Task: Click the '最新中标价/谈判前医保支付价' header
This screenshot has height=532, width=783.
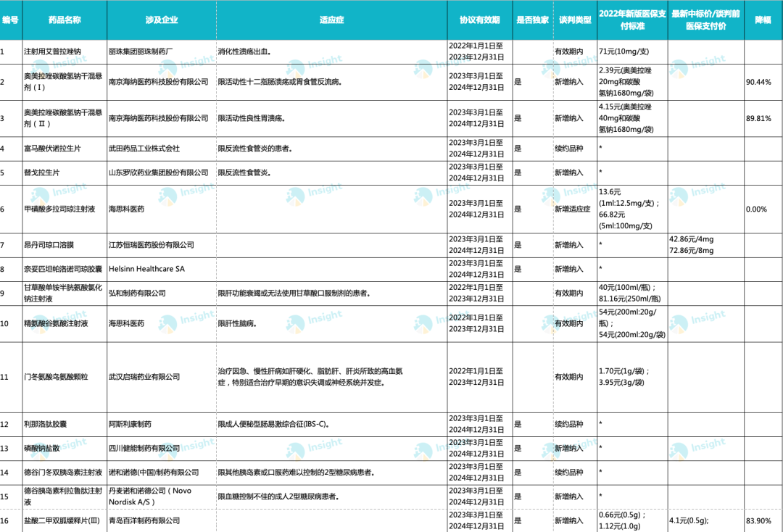Action: coord(705,20)
